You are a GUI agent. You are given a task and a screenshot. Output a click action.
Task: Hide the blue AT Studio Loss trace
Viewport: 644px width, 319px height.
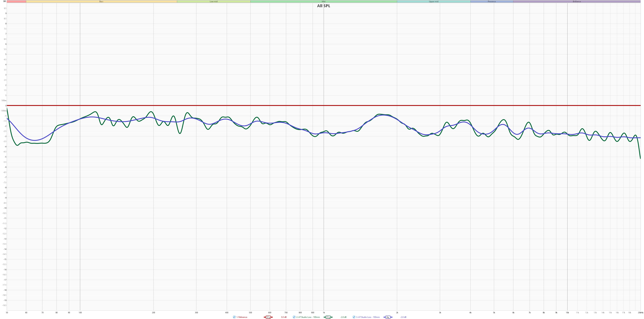pyautogui.click(x=354, y=317)
